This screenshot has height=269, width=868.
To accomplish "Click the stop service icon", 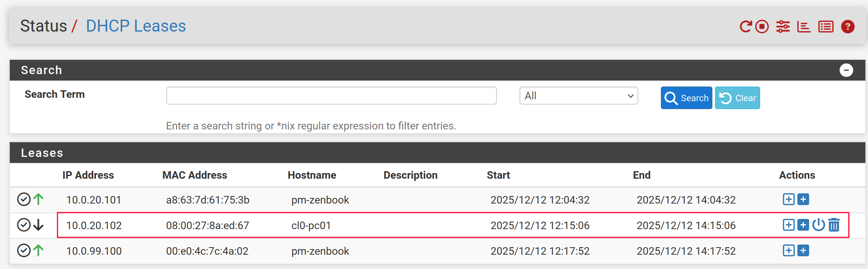I will 762,27.
